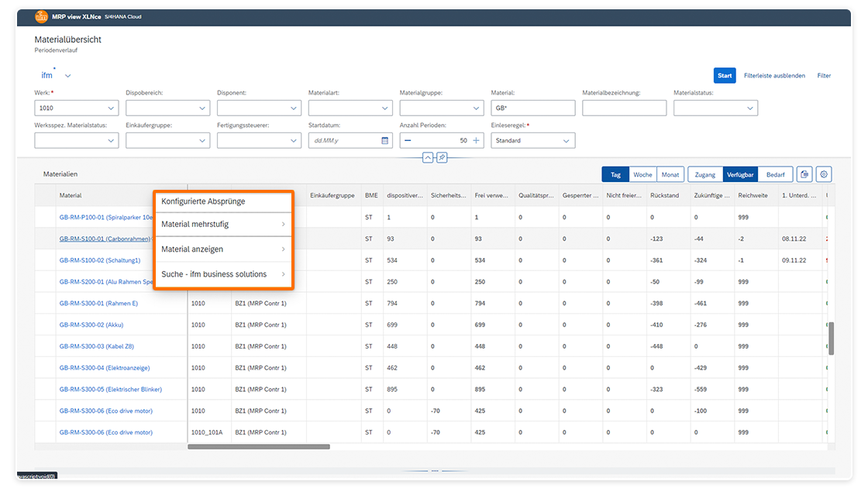Screen dimensions: 868x488
Task: Switch the period view to Monat
Action: [x=670, y=174]
